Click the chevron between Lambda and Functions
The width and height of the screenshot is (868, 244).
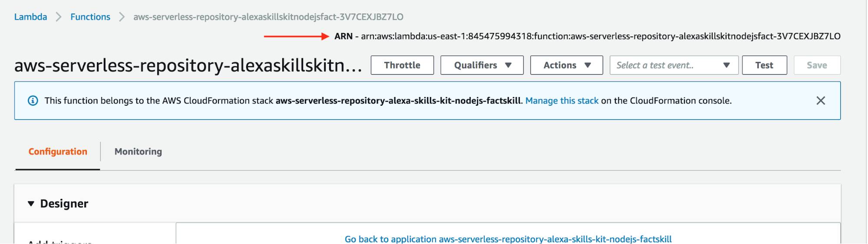click(59, 17)
